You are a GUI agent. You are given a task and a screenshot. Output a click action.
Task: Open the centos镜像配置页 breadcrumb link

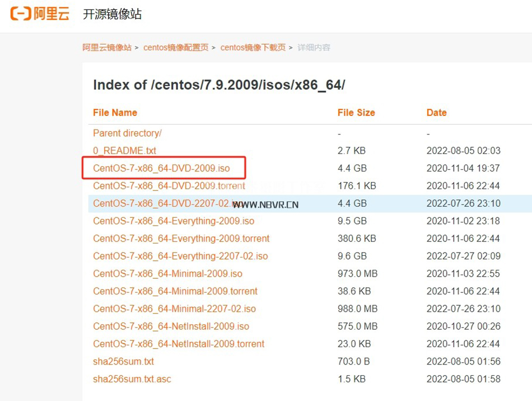[176, 48]
